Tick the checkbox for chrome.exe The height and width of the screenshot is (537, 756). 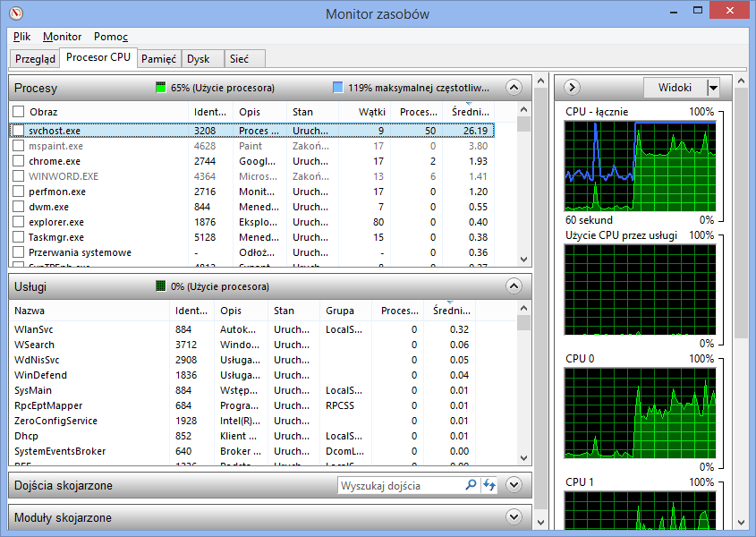pyautogui.click(x=18, y=161)
